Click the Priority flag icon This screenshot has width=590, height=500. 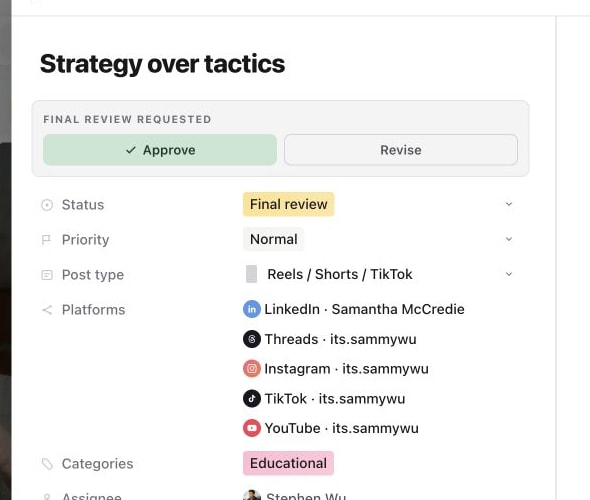point(46,240)
